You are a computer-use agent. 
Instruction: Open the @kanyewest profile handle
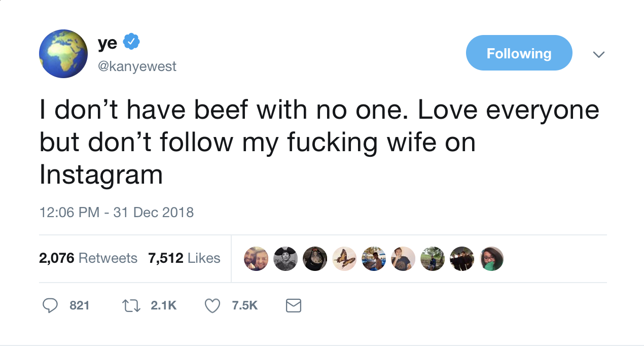pos(137,66)
